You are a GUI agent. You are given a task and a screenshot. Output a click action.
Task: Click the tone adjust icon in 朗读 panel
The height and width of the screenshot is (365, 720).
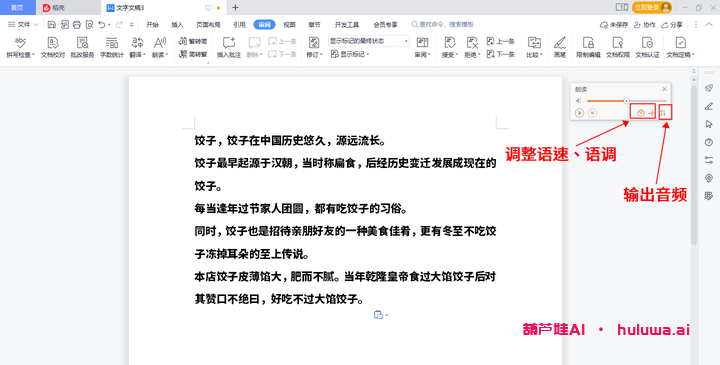pyautogui.click(x=651, y=112)
